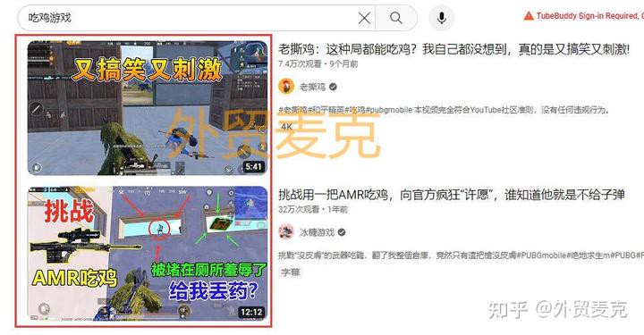The width and height of the screenshot is (644, 335).
Task: Click the magnifying glass search button
Action: point(396,18)
